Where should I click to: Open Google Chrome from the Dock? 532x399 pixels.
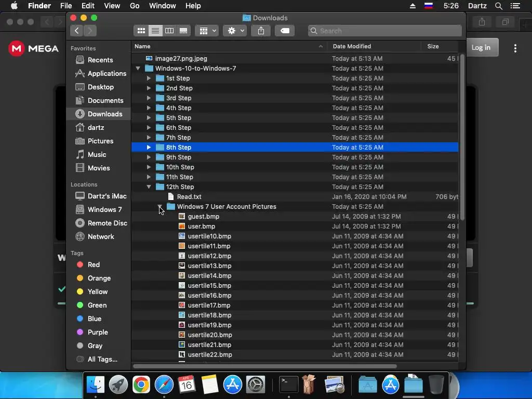point(141,385)
